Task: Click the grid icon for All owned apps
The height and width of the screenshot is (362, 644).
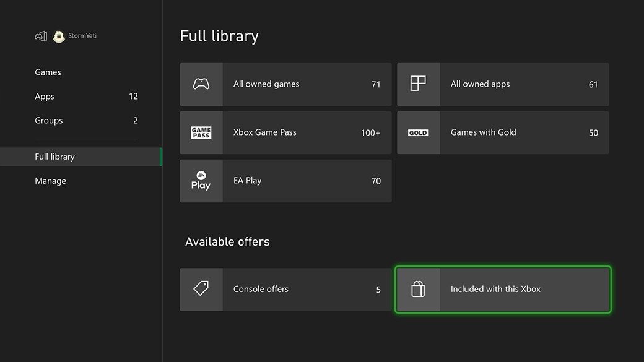Action: [418, 84]
